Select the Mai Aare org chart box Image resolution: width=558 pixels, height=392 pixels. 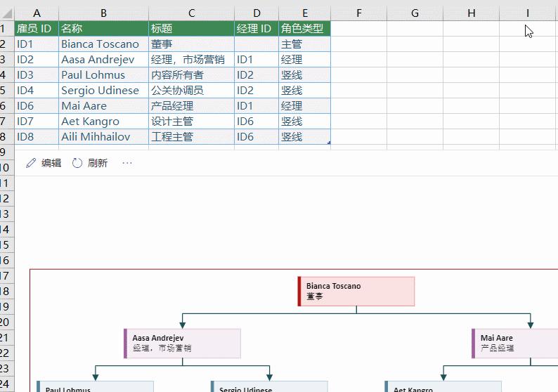(514, 344)
